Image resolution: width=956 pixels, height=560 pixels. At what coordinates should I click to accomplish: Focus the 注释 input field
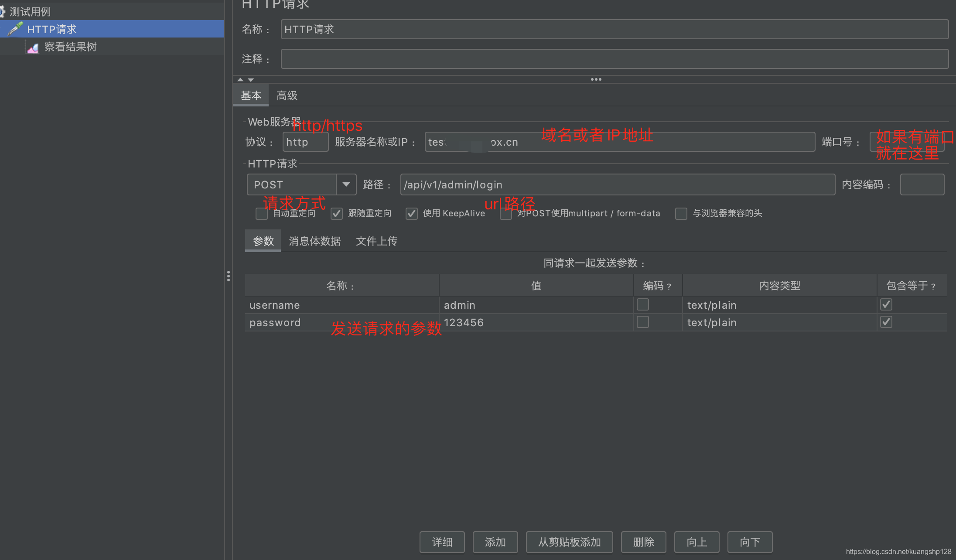tap(615, 59)
